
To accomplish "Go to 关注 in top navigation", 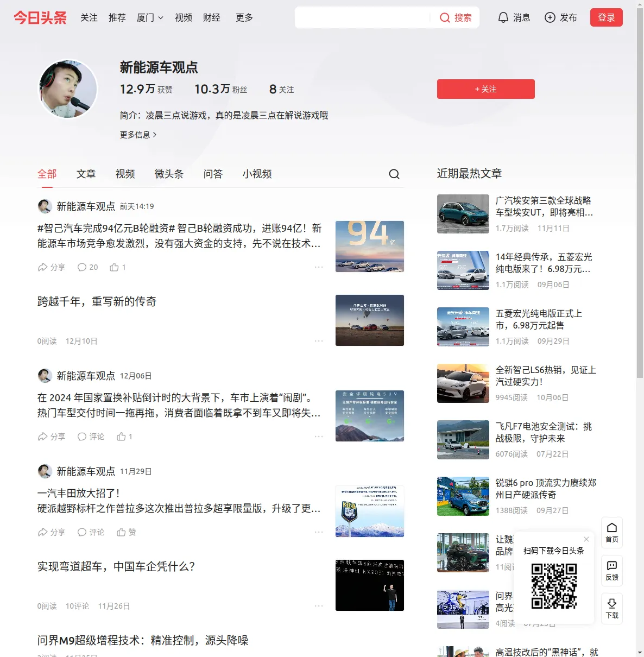I will point(89,17).
